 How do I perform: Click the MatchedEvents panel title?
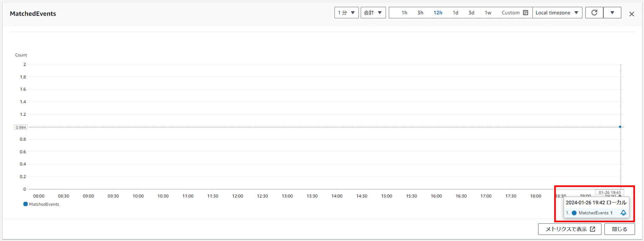pyautogui.click(x=33, y=14)
